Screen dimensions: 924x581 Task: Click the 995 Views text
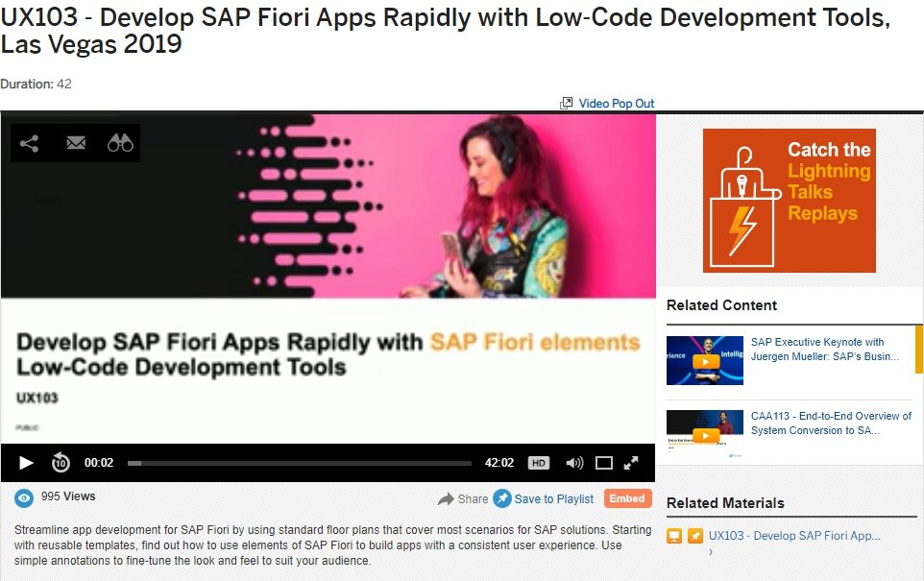tap(68, 496)
